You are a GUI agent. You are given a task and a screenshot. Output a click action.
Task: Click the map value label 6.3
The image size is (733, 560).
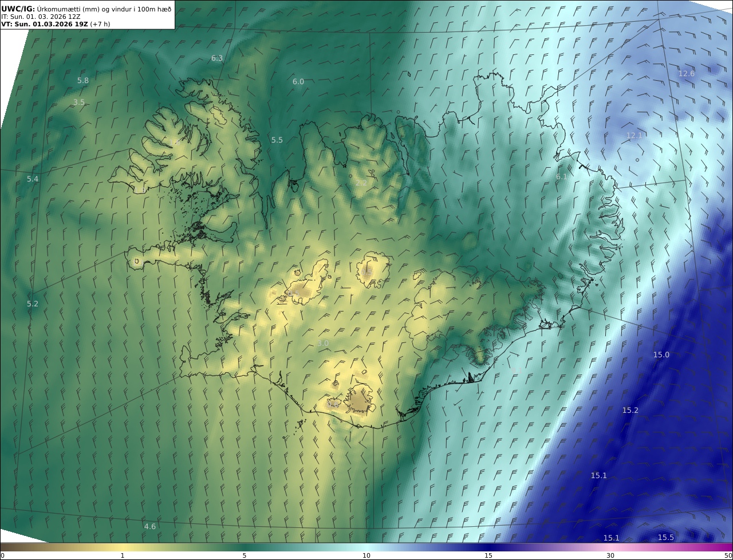pyautogui.click(x=217, y=58)
